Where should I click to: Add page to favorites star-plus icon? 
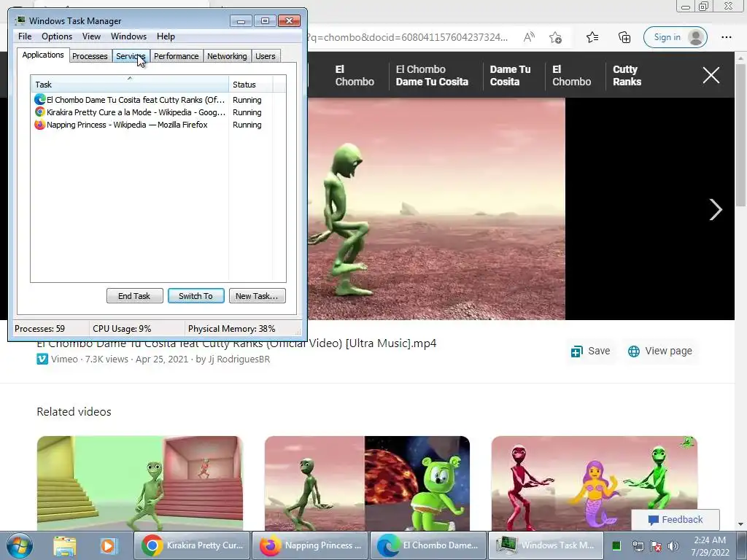(x=555, y=37)
